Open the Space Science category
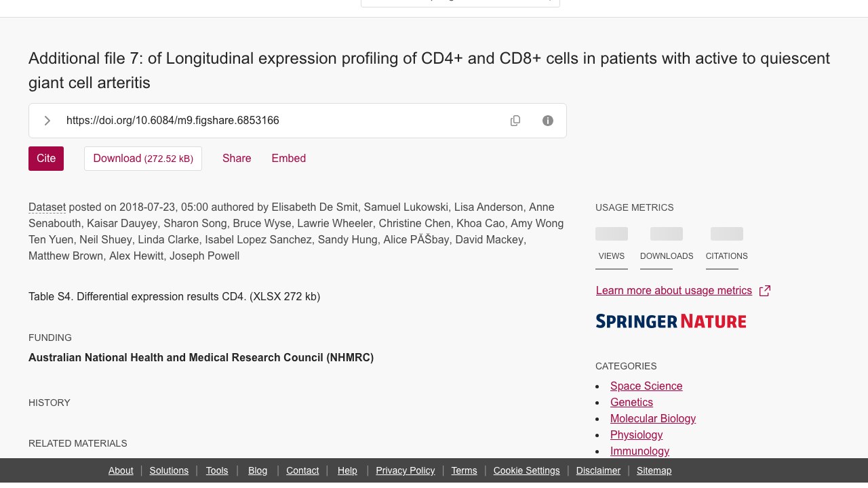The image size is (868, 488). tap(646, 386)
